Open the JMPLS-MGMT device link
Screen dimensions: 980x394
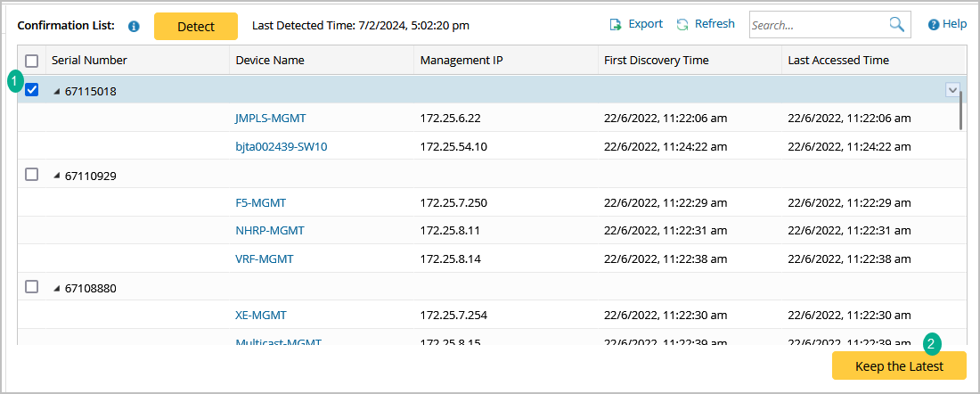271,118
